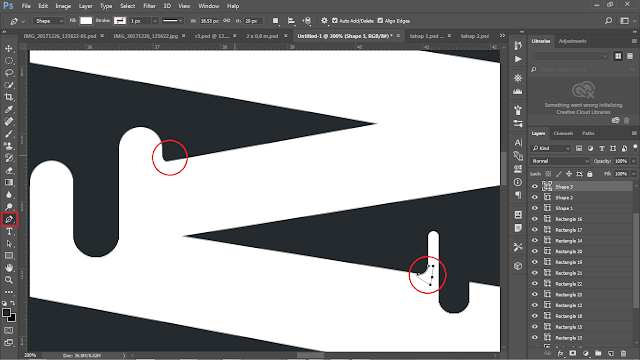The image size is (640, 360).
Task: Hide the Rectangle 16 layer
Action: coord(535,219)
